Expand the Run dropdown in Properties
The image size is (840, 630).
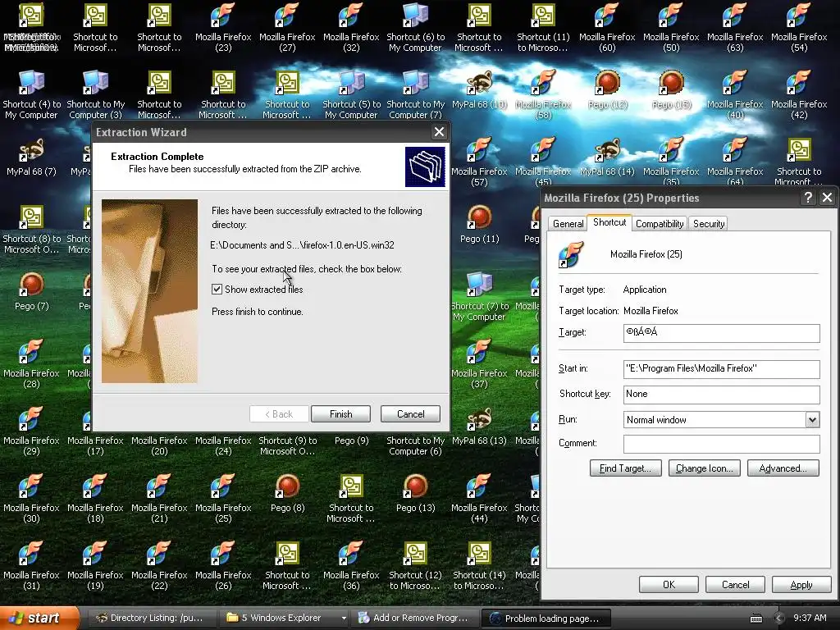[812, 420]
